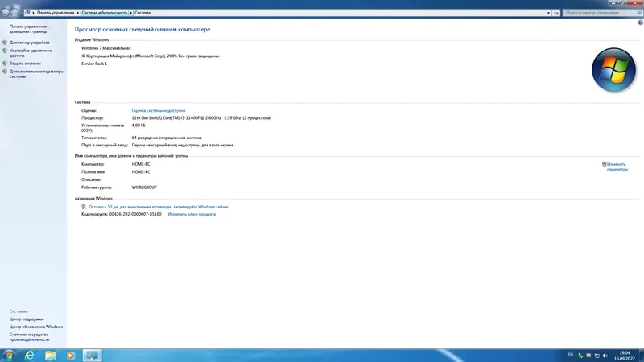644x362 pixels.
Task: Open the address bar history dropdown arrow
Action: (x=548, y=13)
